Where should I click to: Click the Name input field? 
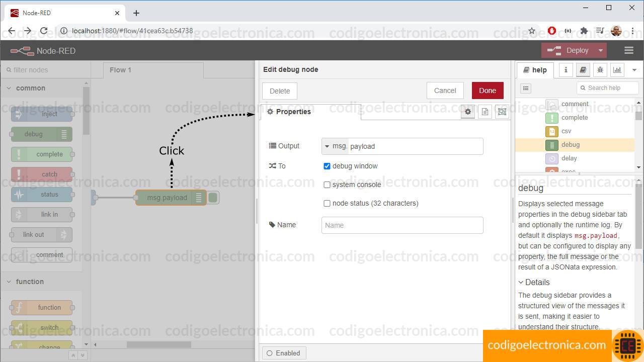click(x=403, y=225)
